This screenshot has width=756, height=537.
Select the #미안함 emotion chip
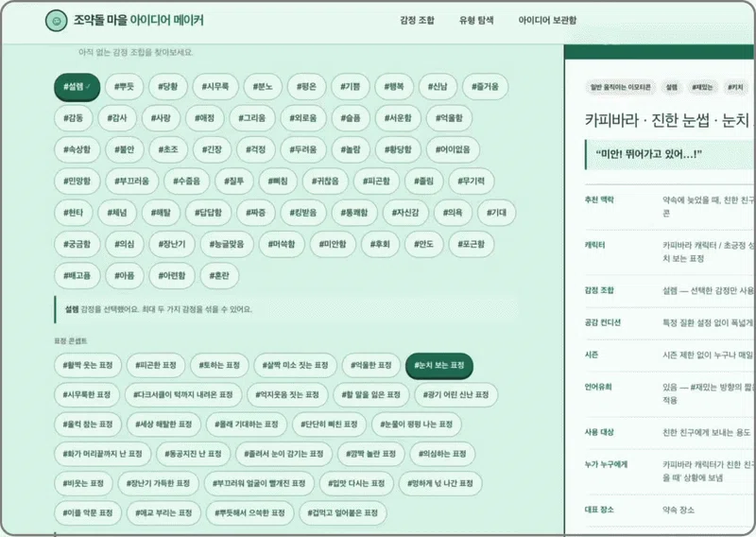pos(333,244)
